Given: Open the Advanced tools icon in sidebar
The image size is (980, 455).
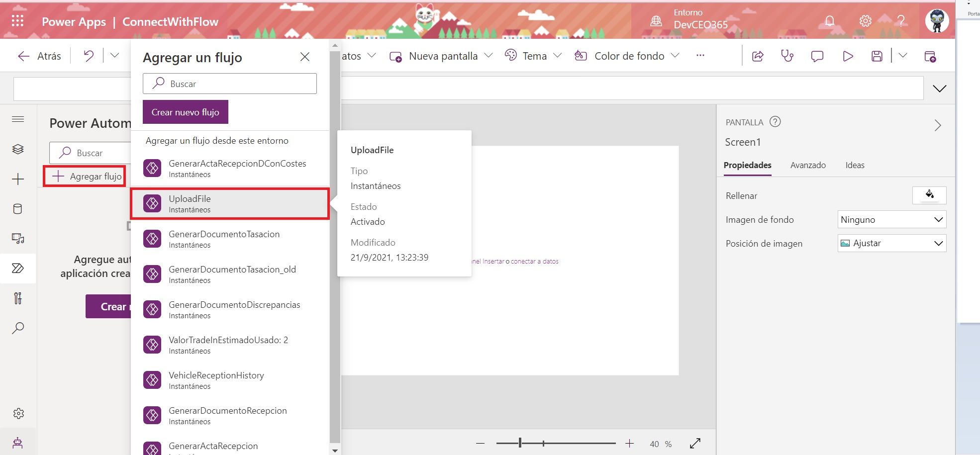Looking at the screenshot, I should [18, 298].
